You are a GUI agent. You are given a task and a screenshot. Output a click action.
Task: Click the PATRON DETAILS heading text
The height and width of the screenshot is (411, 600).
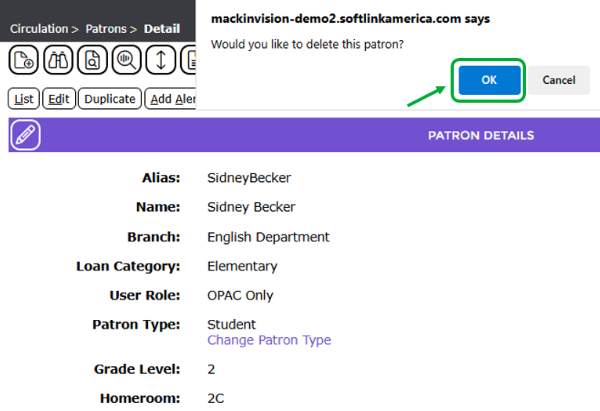point(481,135)
